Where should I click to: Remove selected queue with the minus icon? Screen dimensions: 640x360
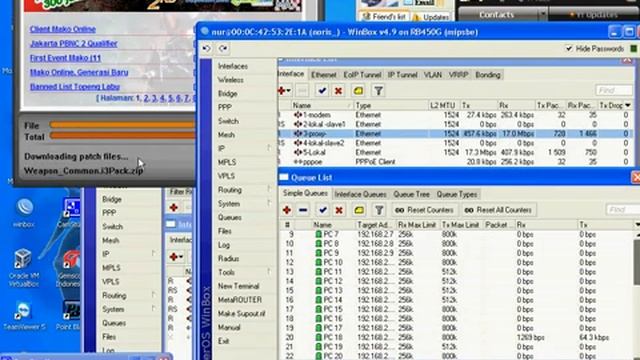(x=303, y=210)
